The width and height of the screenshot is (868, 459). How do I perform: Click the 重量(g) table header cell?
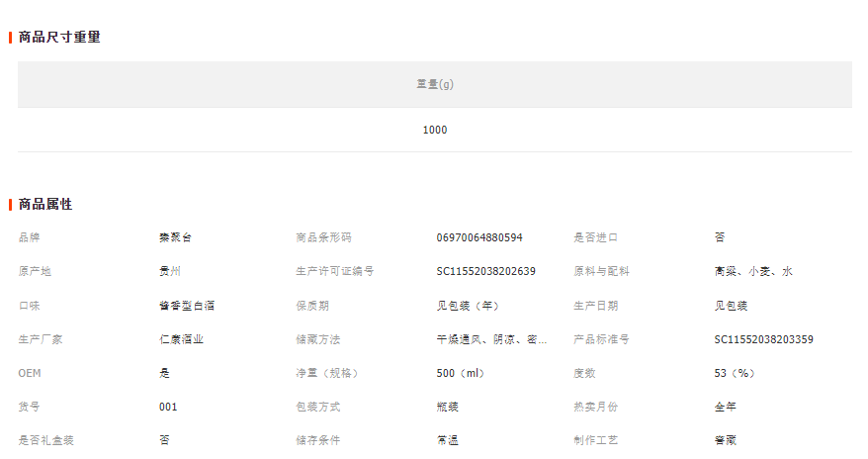coord(435,84)
